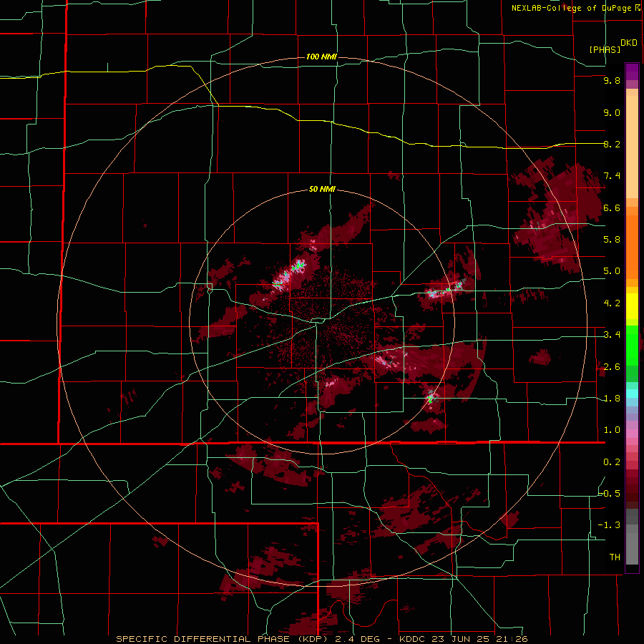644x644 pixels.
Task: Pick the pink segment of the color bar
Action: (x=632, y=434)
